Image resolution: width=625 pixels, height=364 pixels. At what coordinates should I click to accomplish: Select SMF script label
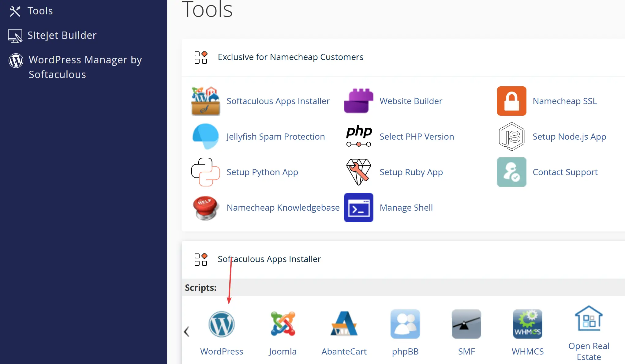(x=466, y=351)
